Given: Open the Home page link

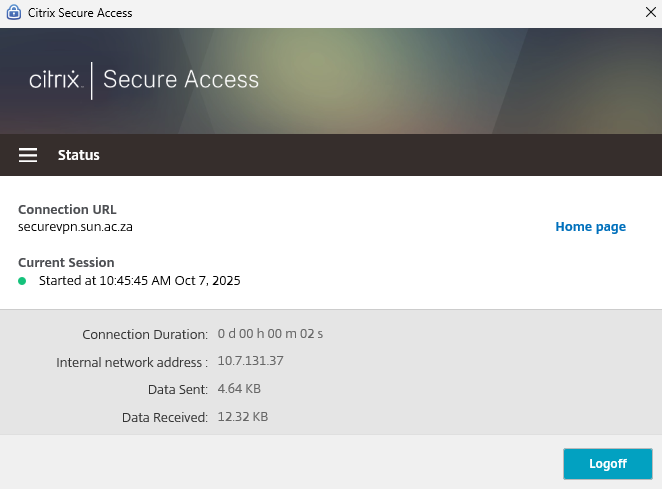Looking at the screenshot, I should coord(590,227).
